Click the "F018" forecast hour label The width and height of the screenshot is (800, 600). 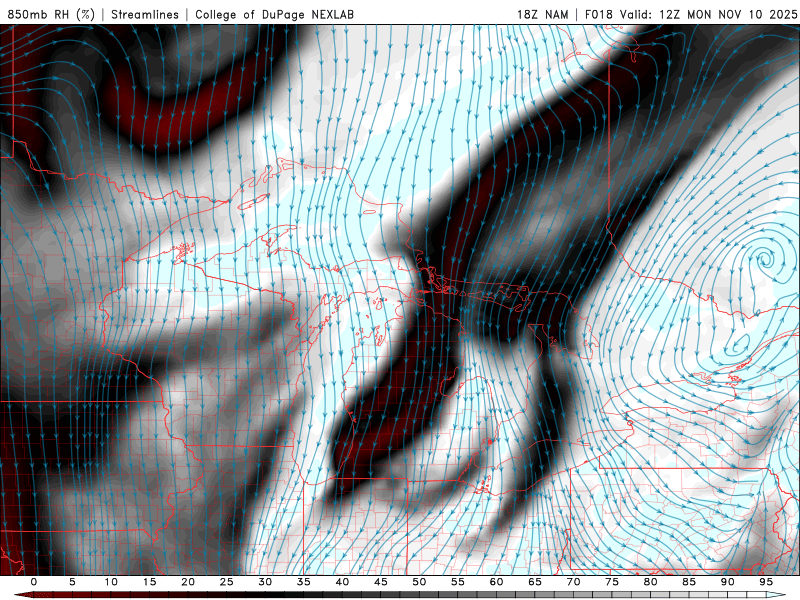pos(599,14)
